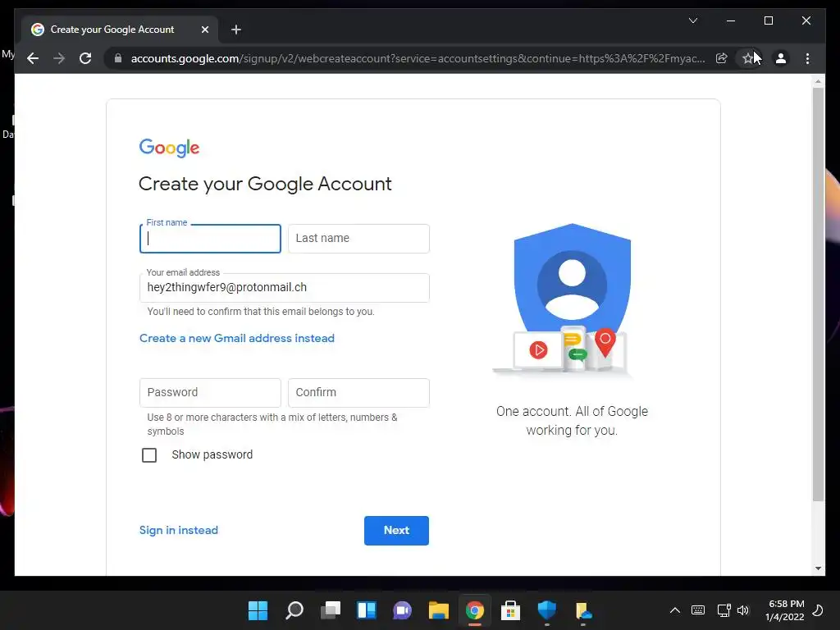Minimize the Chrome window
Viewport: 840px width, 630px height.
[x=731, y=21]
